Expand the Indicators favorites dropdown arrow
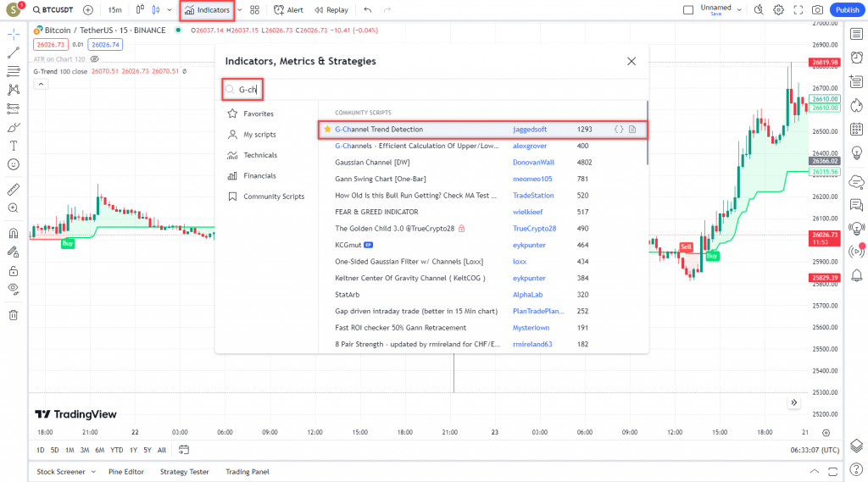This screenshot has width=868, height=482. (240, 10)
